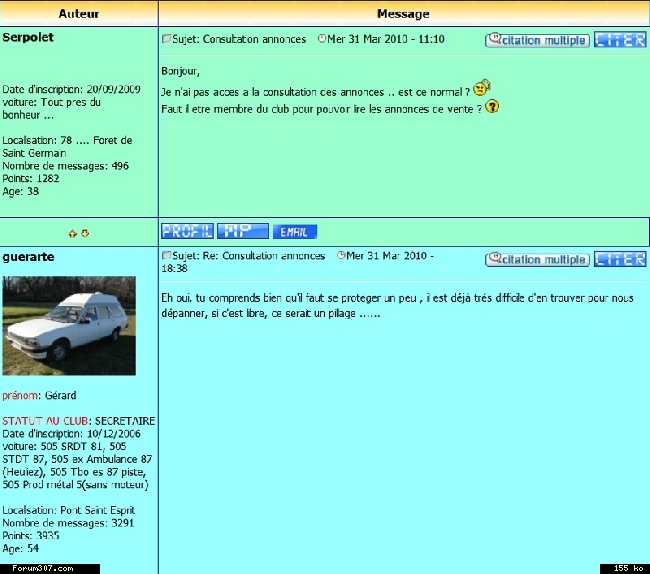Open the Serpolet username
650x574 pixels.
tap(28, 37)
